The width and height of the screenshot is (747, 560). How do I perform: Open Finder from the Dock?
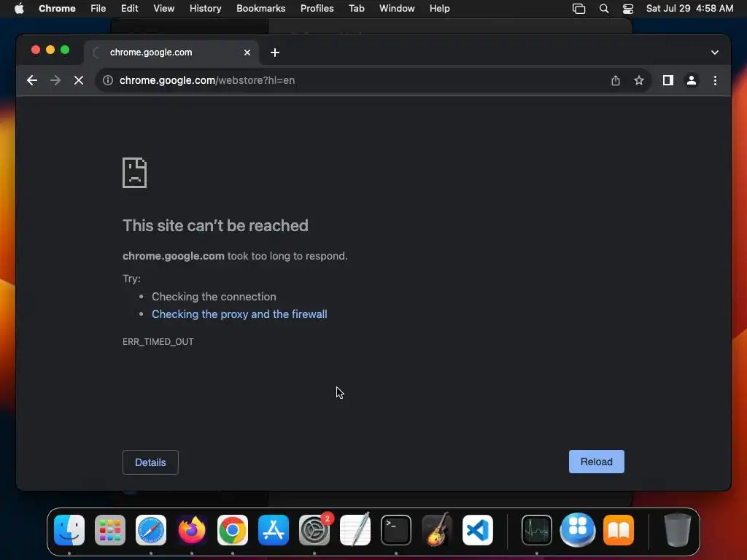pos(69,530)
